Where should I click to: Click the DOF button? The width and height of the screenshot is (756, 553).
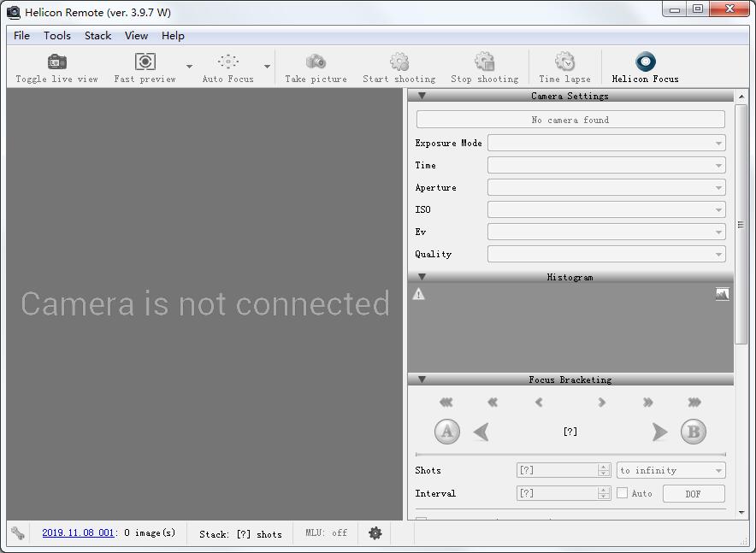(x=693, y=493)
